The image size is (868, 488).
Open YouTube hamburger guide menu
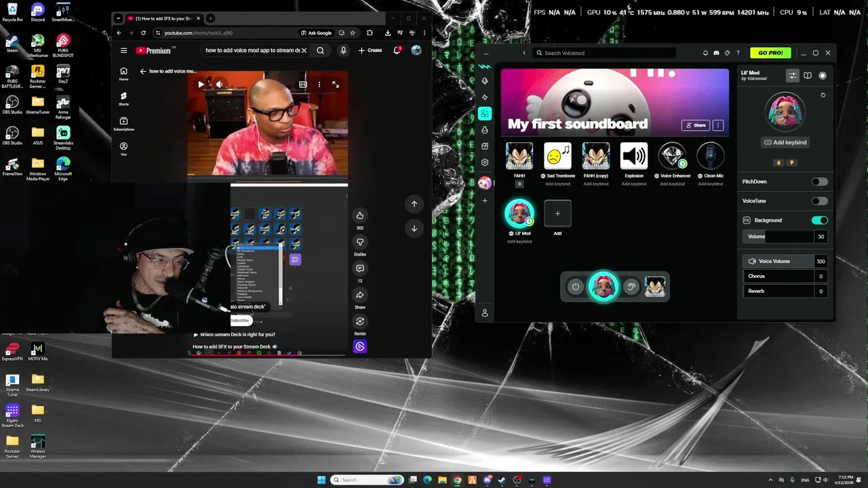pos(123,50)
